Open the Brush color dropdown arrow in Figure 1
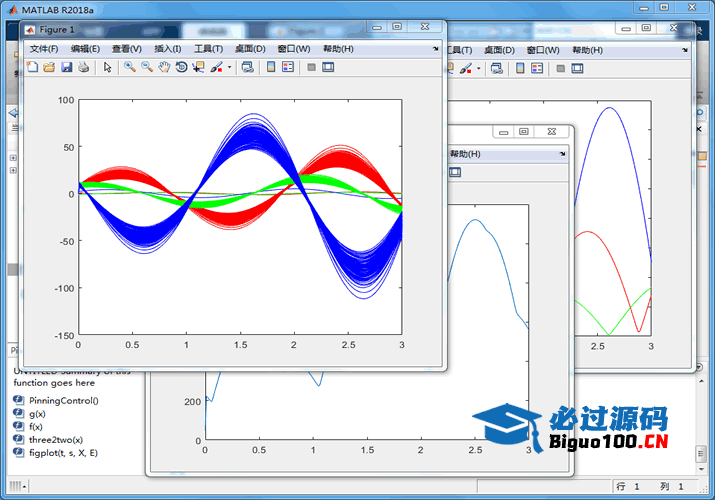The height and width of the screenshot is (500, 715). 230,67
